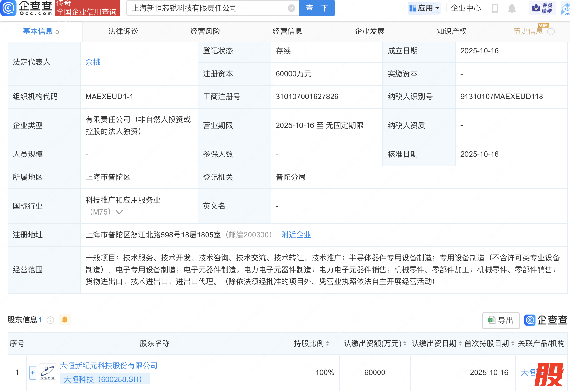The height and width of the screenshot is (392, 570).
Task: Click the 大恒科技 company logo thumbnail
Action: point(48,373)
